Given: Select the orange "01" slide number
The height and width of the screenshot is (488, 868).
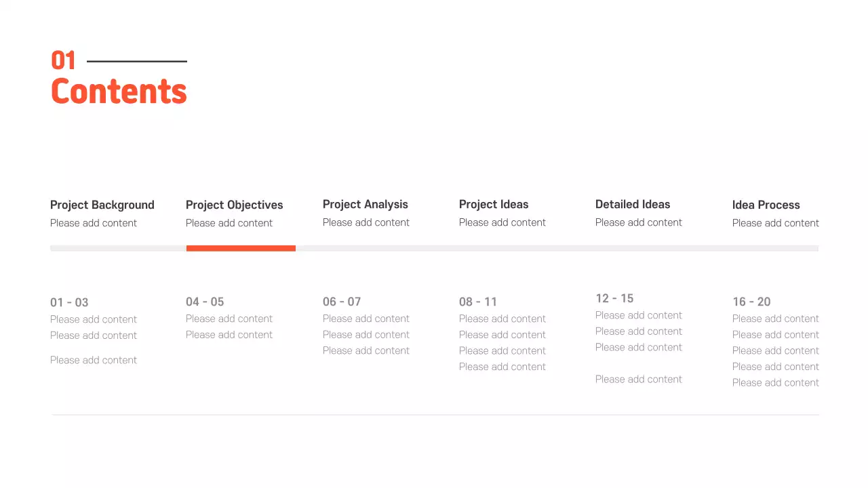Looking at the screenshot, I should [x=64, y=61].
